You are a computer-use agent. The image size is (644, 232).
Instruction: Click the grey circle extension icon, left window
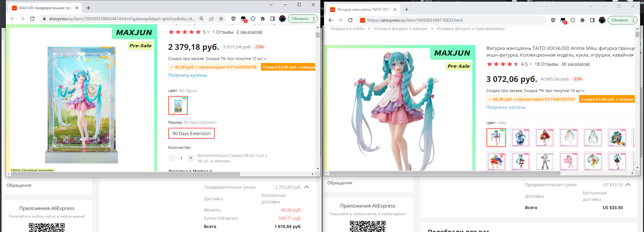[253, 19]
